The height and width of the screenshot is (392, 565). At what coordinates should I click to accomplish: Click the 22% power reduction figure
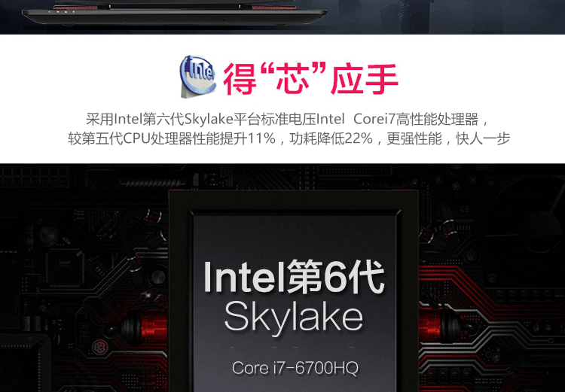(358, 138)
